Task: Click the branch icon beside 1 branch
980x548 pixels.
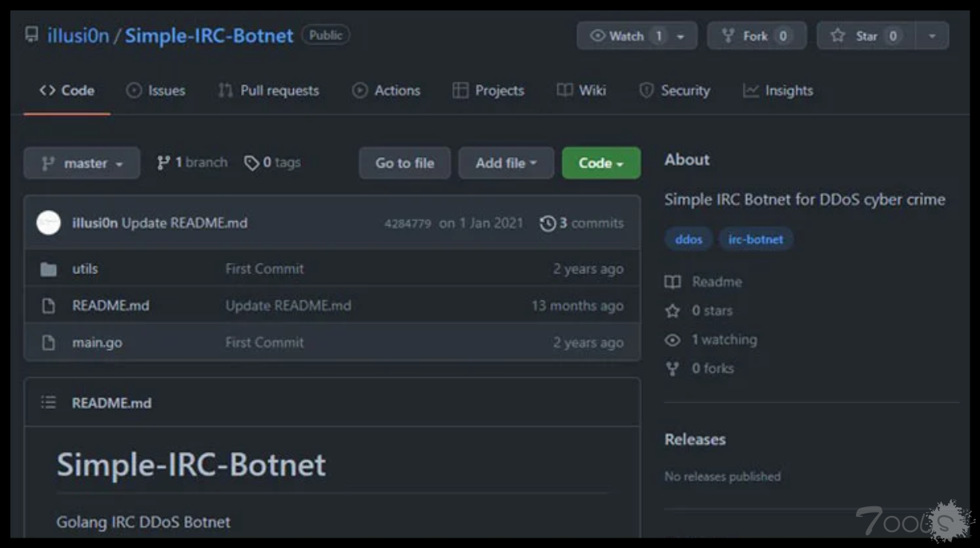Action: pyautogui.click(x=163, y=163)
